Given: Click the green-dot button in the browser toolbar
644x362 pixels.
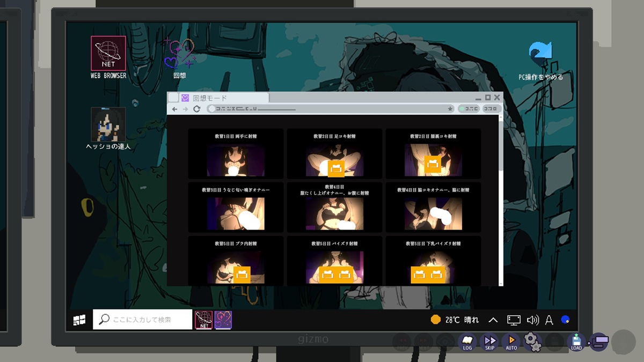Looking at the screenshot, I should pyautogui.click(x=469, y=109).
